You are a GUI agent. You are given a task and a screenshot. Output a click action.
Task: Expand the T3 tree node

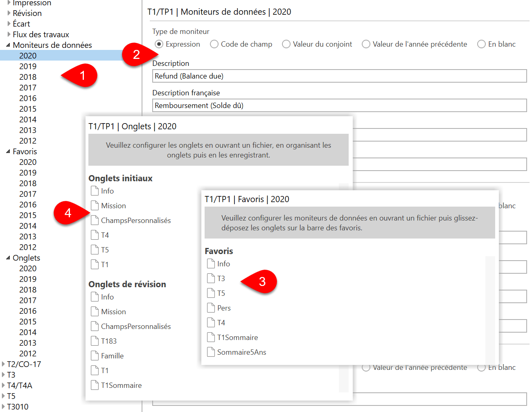[3, 375]
